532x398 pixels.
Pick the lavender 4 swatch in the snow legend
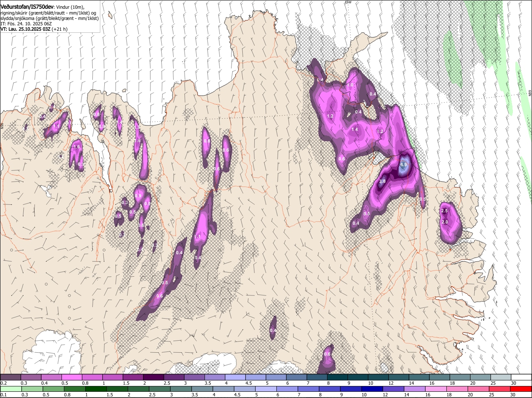pyautogui.click(x=235, y=377)
